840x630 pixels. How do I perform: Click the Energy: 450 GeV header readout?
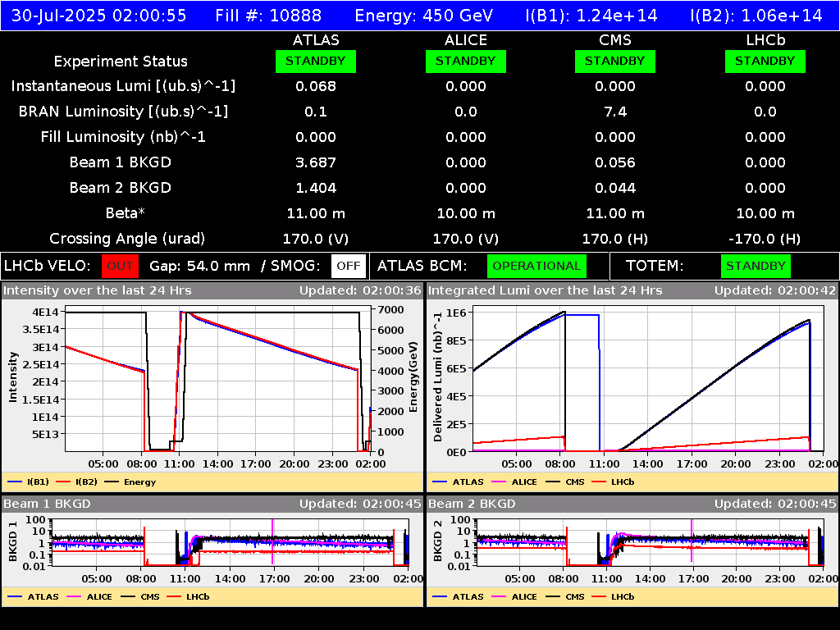pyautogui.click(x=424, y=16)
